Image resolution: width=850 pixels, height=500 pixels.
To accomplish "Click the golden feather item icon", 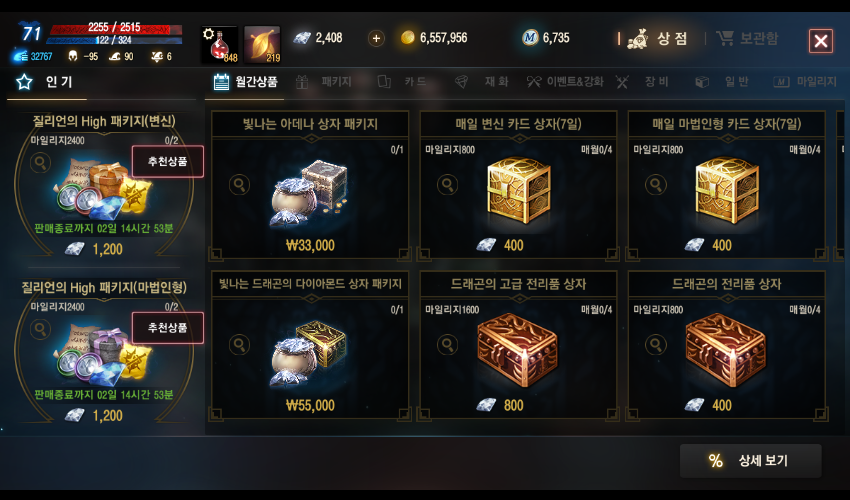I will coord(262,44).
